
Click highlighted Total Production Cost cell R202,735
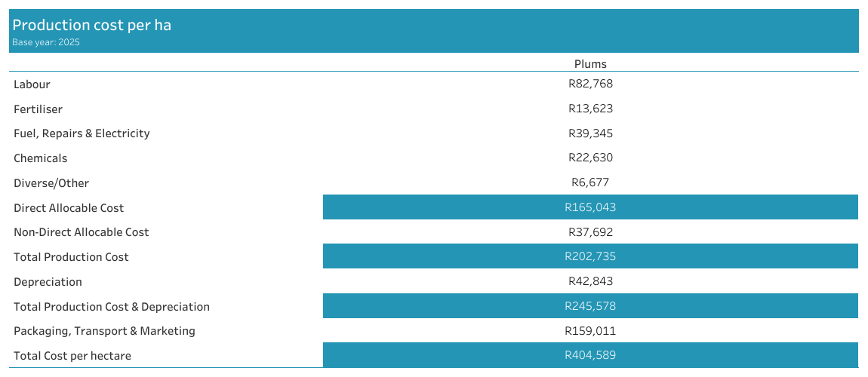click(590, 256)
